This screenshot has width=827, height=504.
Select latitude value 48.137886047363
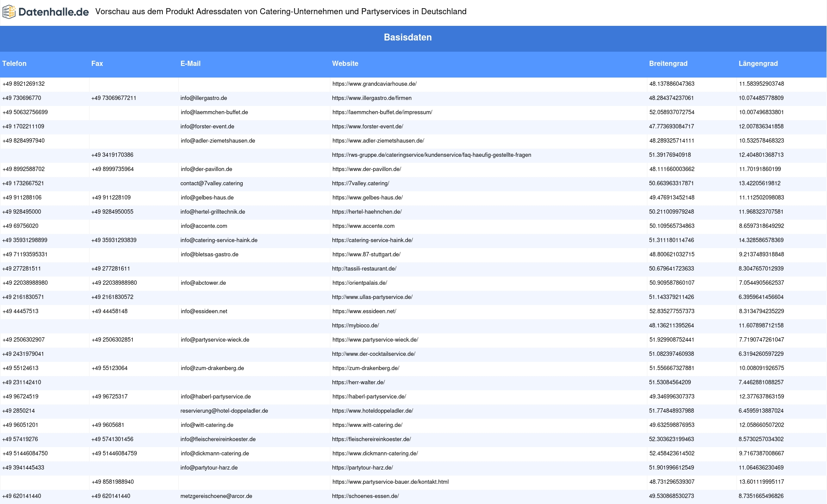click(672, 84)
